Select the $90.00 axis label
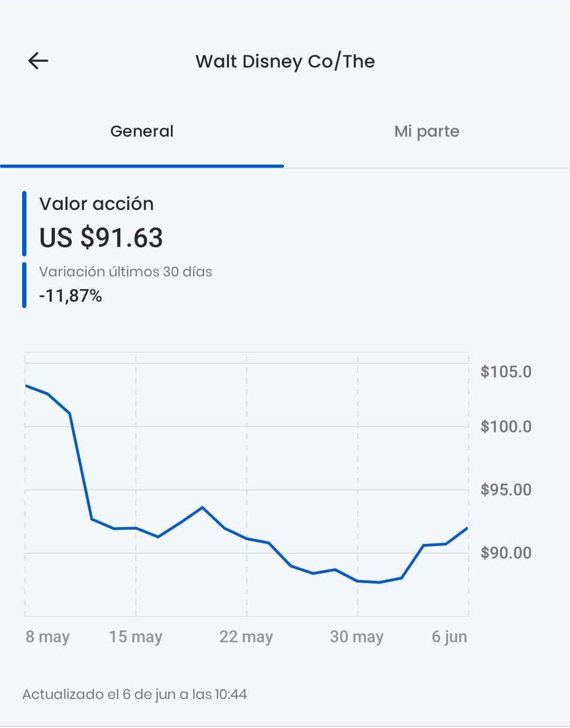Screen dimensions: 570x728 (x=506, y=553)
